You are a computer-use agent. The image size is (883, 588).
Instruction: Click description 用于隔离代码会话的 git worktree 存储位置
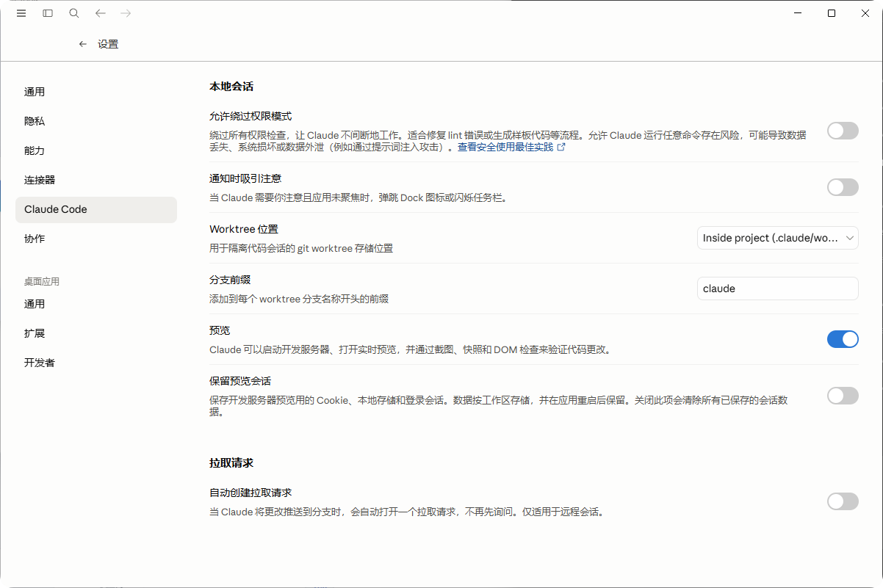pos(301,248)
